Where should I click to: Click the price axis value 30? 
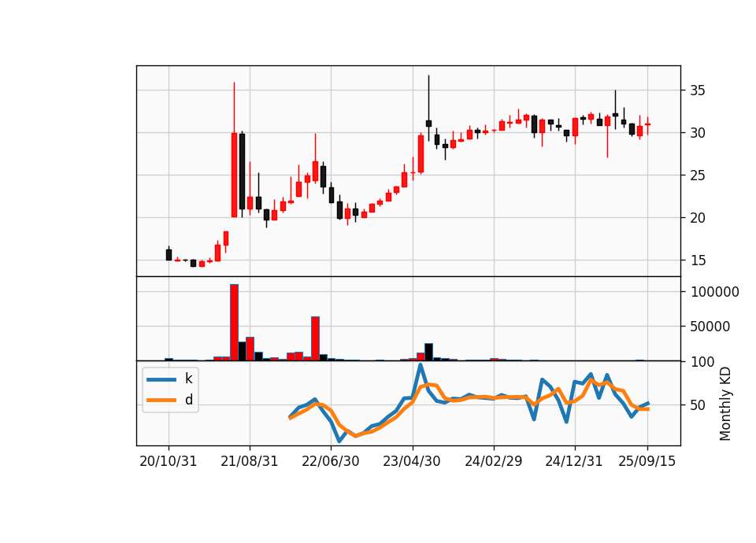[x=698, y=133]
